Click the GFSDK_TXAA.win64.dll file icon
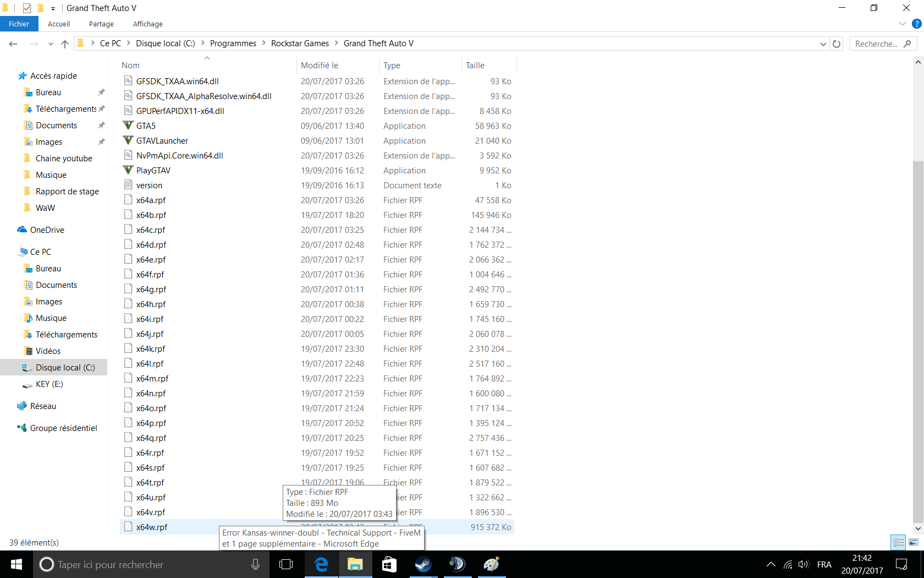 click(128, 81)
